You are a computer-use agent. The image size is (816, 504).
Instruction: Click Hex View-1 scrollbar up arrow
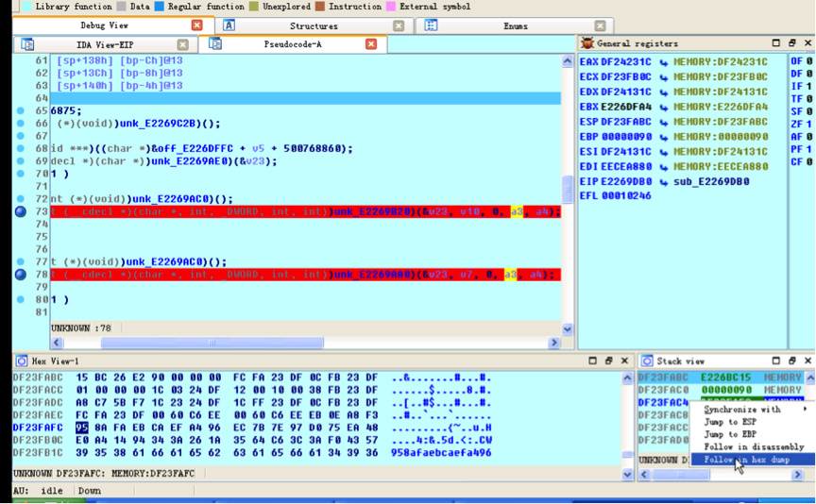point(627,378)
